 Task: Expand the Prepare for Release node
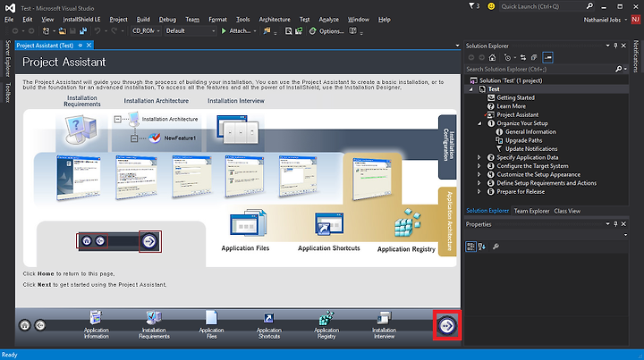tap(479, 192)
